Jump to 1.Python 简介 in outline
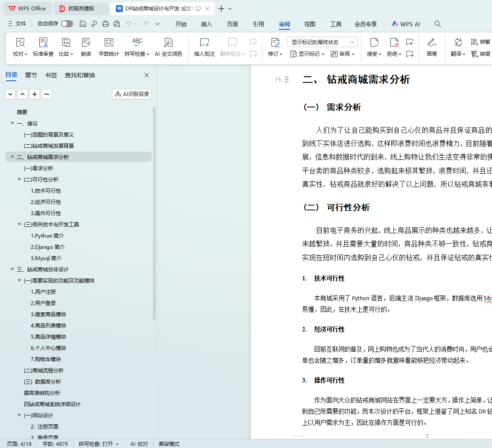This screenshot has height=448, width=492. (47, 236)
